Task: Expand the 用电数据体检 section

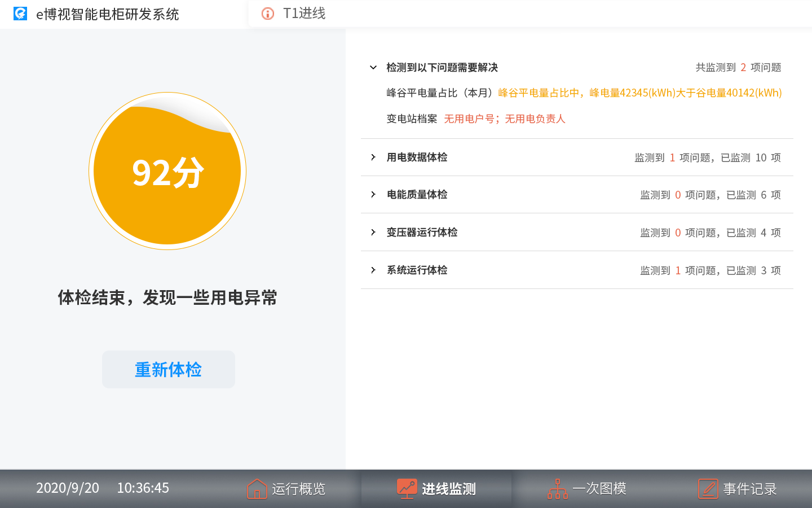Action: 373,157
